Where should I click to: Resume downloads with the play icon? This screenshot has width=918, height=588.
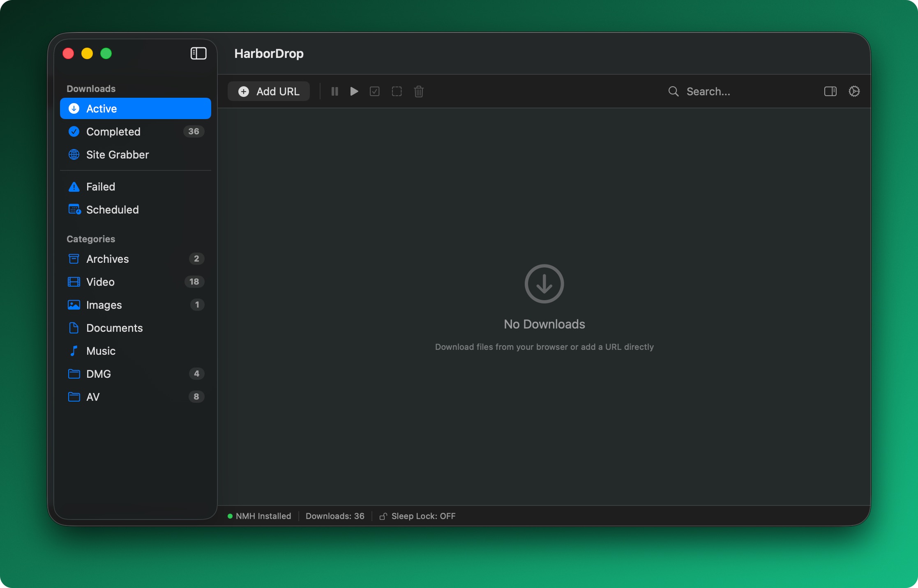pyautogui.click(x=354, y=91)
